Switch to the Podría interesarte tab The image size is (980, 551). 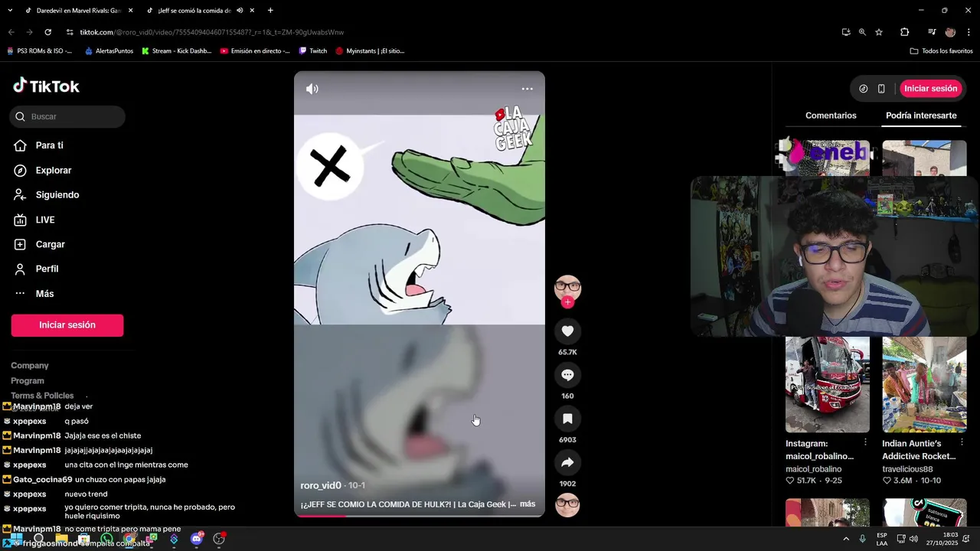click(921, 116)
